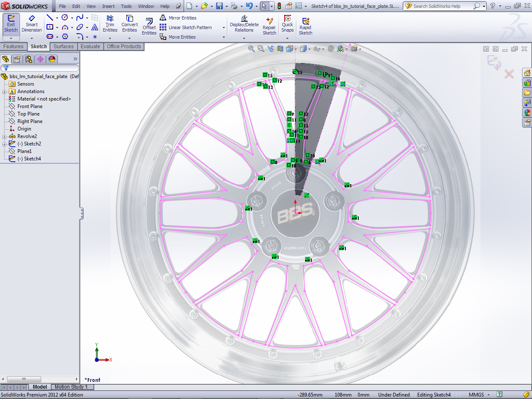Switch to the Evaluate tab
Image resolution: width=532 pixels, height=399 pixels.
pos(90,46)
